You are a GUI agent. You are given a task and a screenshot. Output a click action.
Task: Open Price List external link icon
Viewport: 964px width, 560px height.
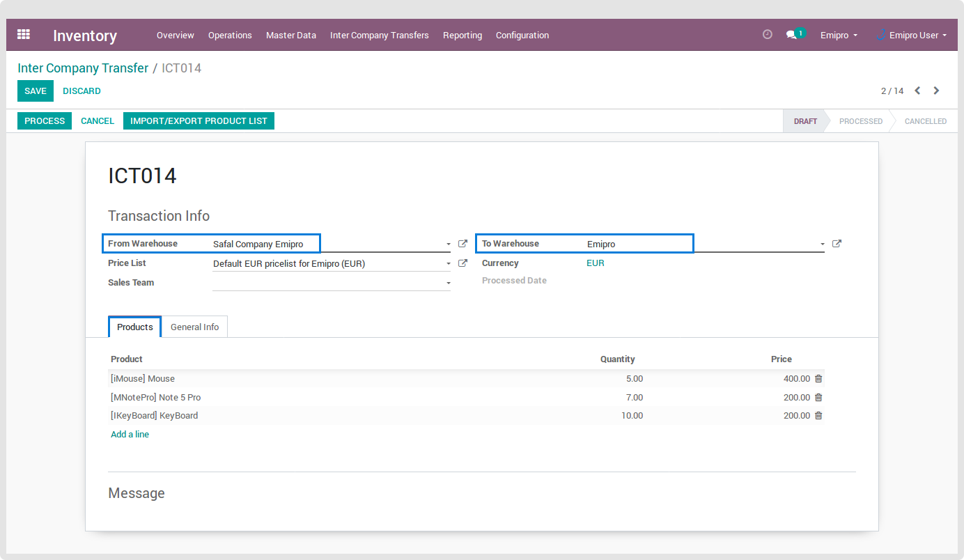point(462,263)
